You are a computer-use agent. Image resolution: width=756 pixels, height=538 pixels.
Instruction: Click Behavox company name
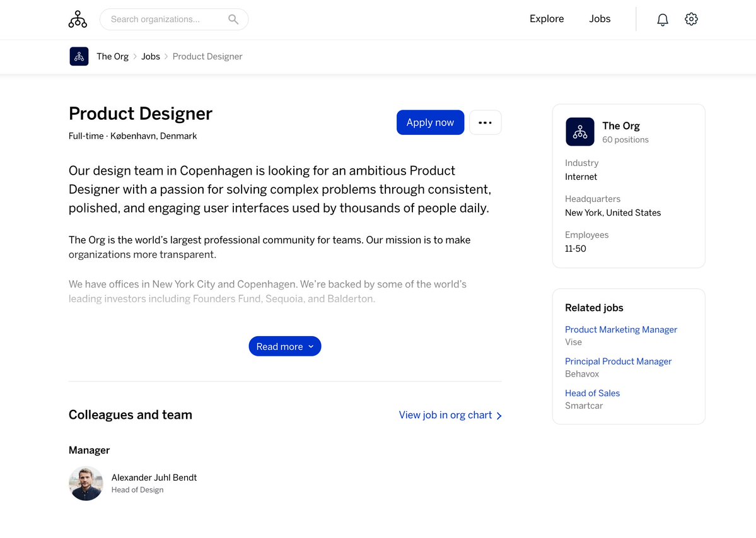tap(582, 373)
